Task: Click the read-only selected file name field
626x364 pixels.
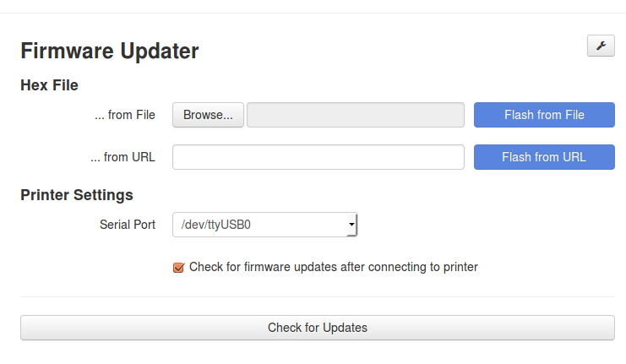Action: point(356,115)
